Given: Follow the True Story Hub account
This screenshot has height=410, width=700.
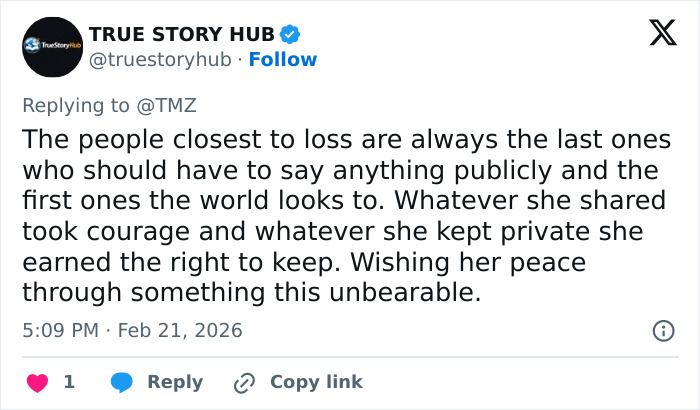Looking at the screenshot, I should pos(282,59).
